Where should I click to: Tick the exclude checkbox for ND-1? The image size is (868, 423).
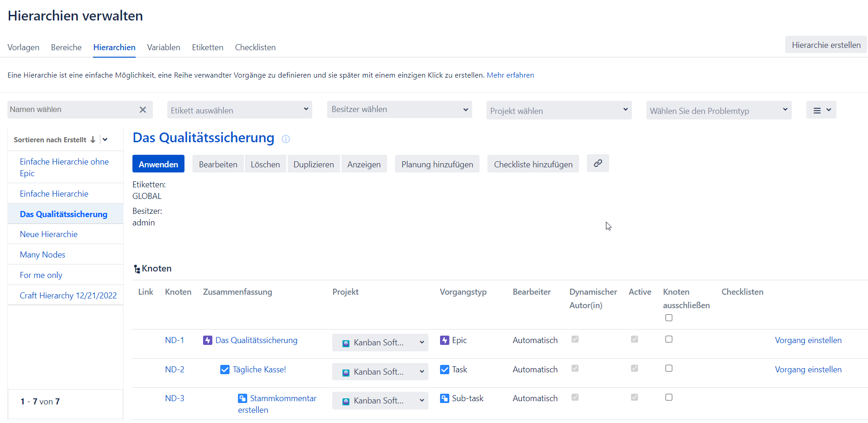pyautogui.click(x=669, y=339)
